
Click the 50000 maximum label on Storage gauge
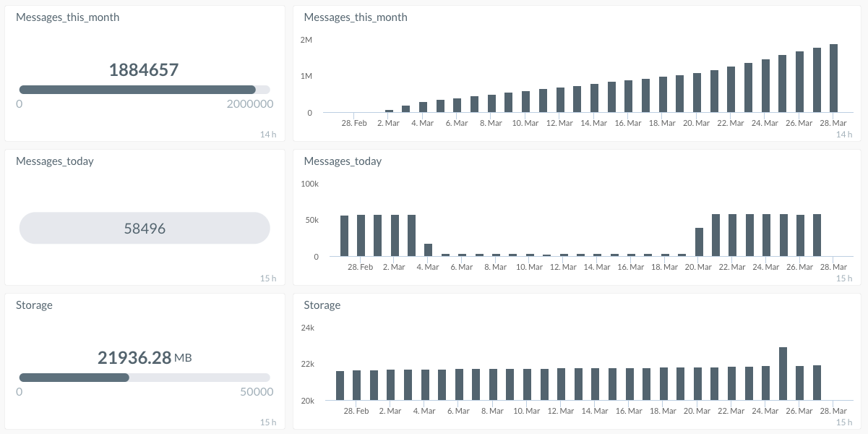click(x=257, y=392)
